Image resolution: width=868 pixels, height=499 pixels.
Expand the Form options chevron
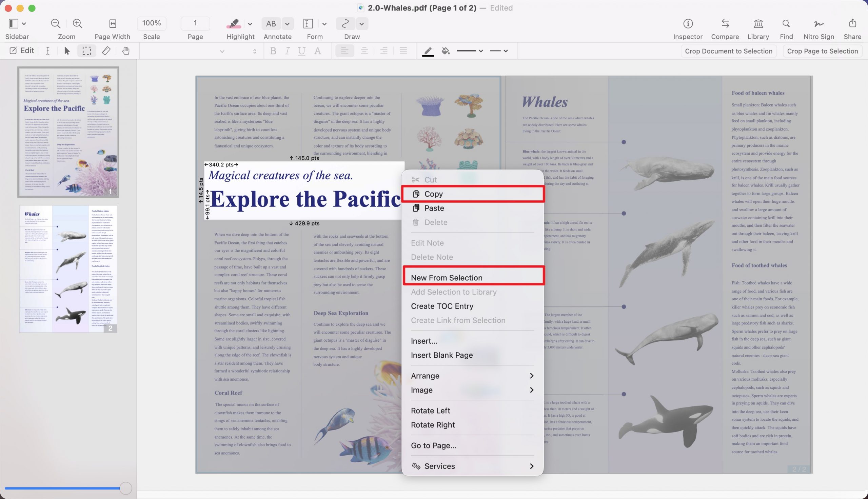(x=324, y=24)
